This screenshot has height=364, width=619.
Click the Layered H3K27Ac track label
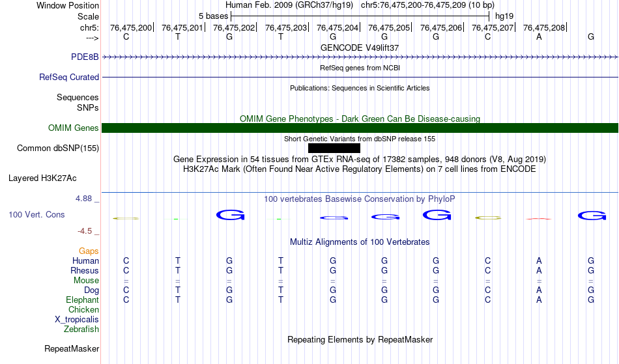click(42, 178)
